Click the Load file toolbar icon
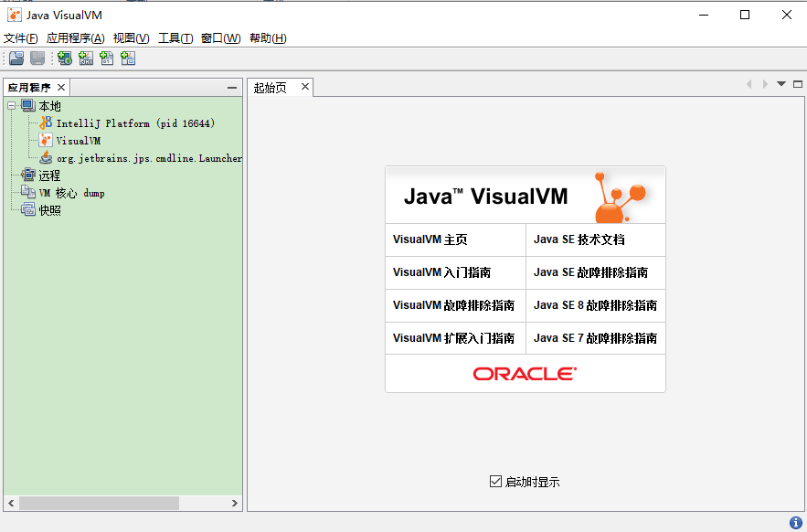This screenshot has height=532, width=807. [16, 59]
